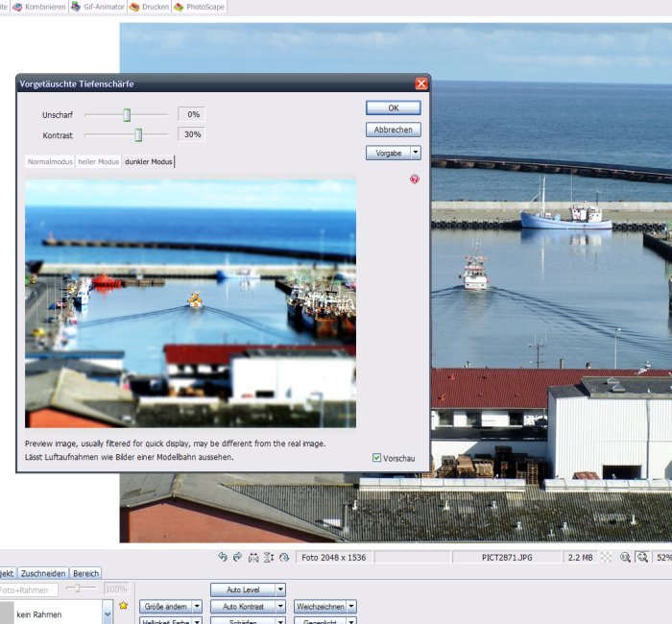Open the Drucken tab
The image size is (672, 624).
[x=149, y=7]
